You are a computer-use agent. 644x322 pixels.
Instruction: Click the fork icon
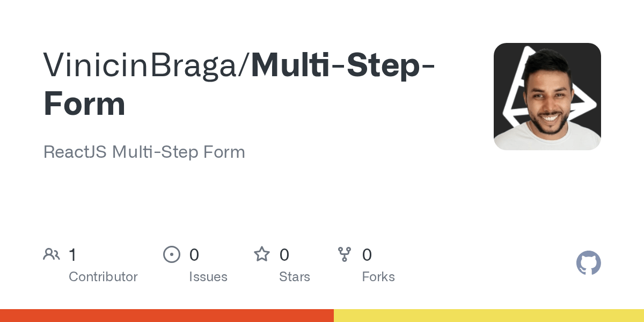pyautogui.click(x=345, y=254)
